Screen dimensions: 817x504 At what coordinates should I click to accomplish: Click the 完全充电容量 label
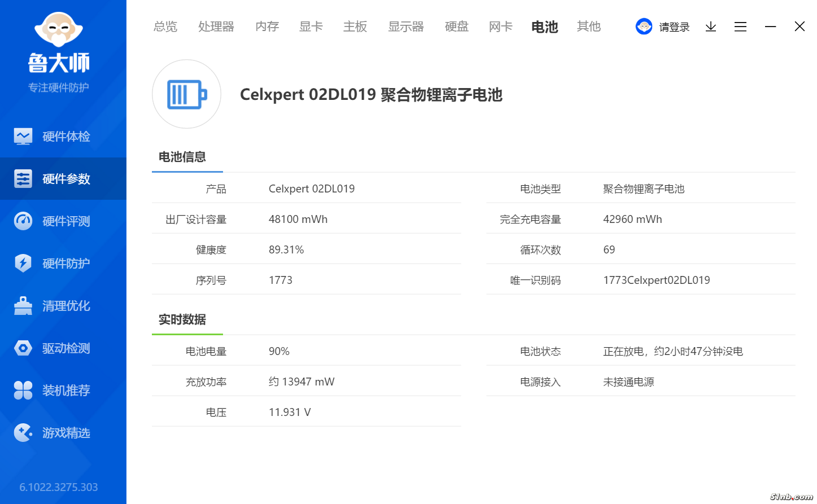point(530,219)
